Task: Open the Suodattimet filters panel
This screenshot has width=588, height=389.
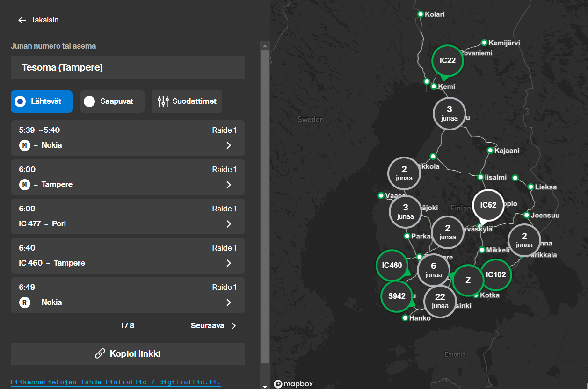Action: click(x=187, y=101)
